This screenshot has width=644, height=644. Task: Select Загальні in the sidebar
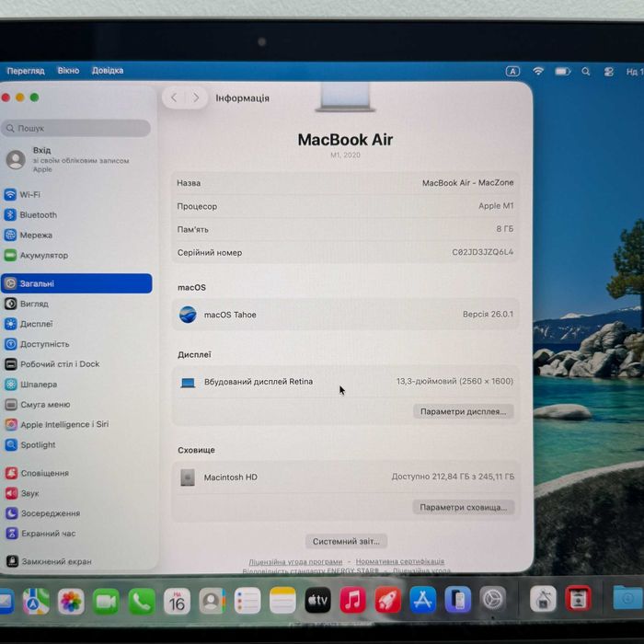76,283
